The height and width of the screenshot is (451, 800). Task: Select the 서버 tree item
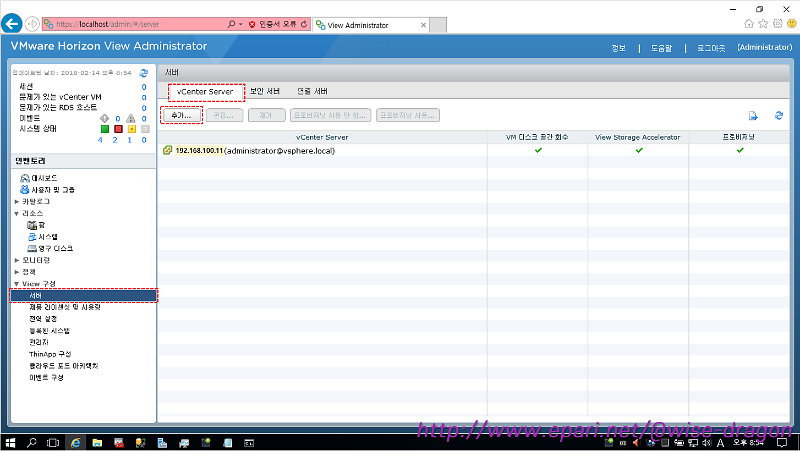pyautogui.click(x=83, y=295)
